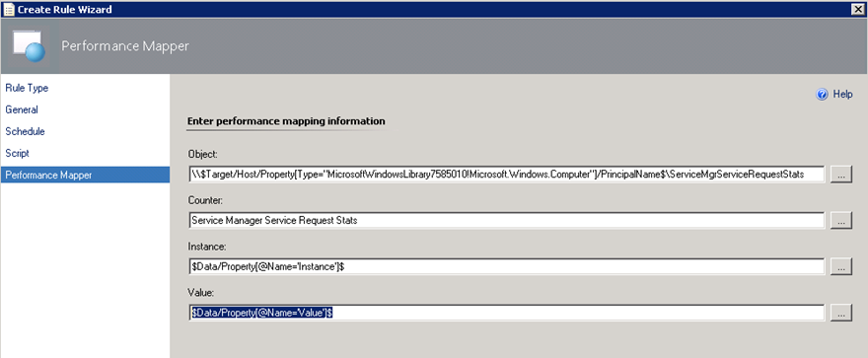Click the 'Counter:' label
The width and height of the screenshot is (868, 358).
(x=205, y=200)
